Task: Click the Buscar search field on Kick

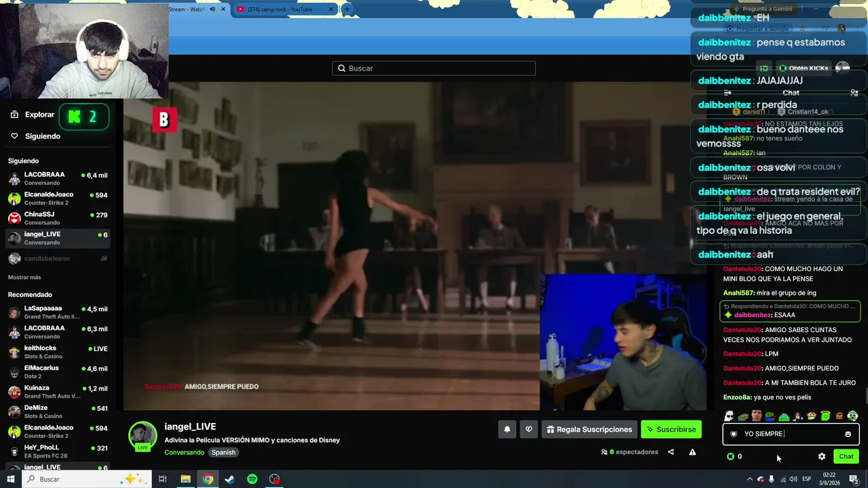Action: [434, 68]
